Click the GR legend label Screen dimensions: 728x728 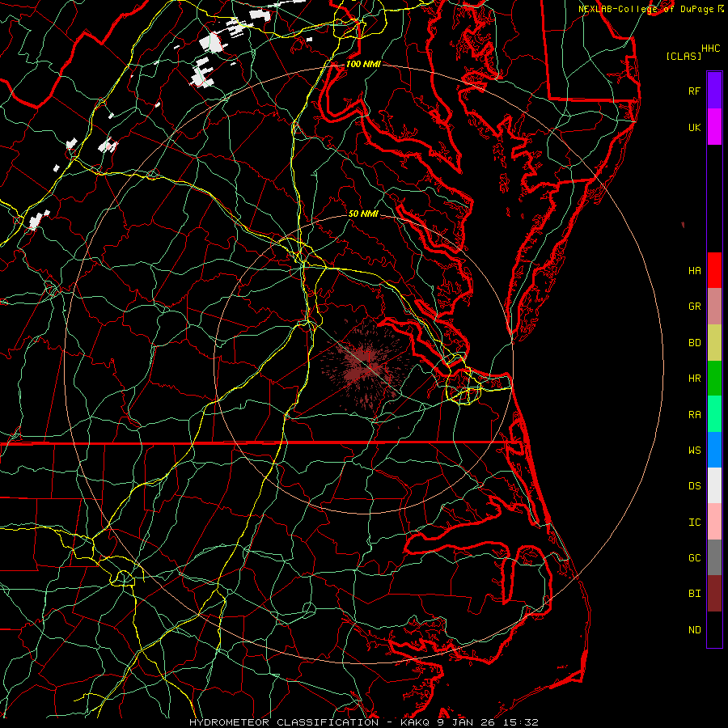pyautogui.click(x=694, y=307)
